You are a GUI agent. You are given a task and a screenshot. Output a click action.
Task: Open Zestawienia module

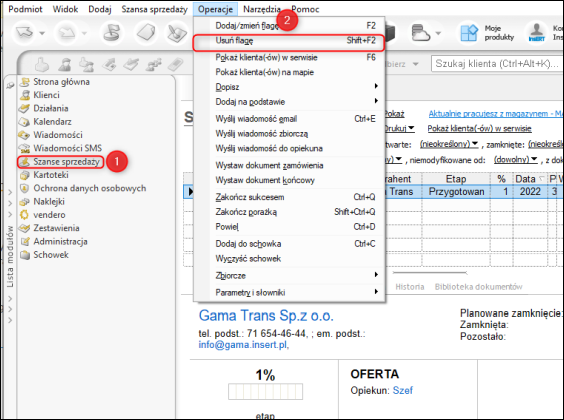coord(50,228)
